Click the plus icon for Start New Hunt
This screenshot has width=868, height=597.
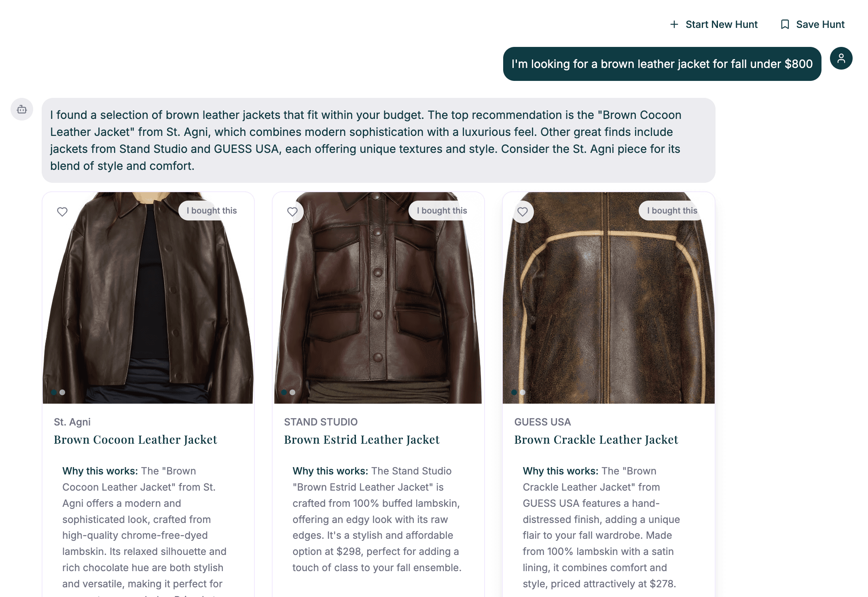click(674, 24)
